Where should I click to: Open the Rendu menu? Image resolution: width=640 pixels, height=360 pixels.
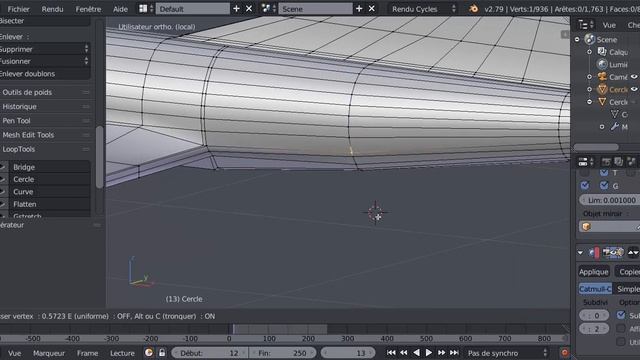(x=52, y=9)
